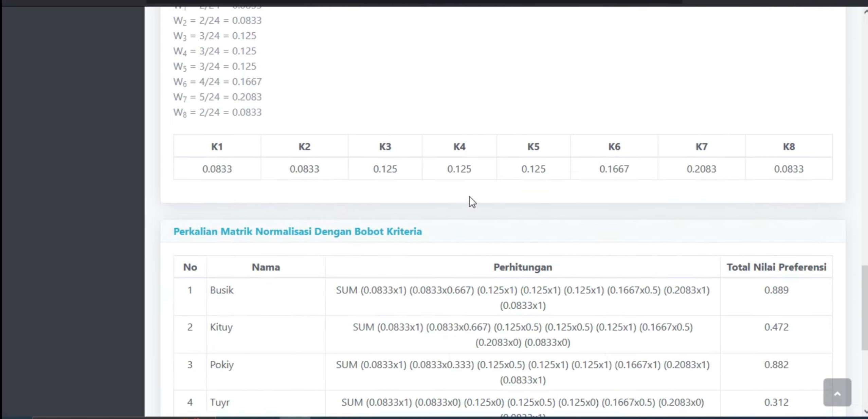Click Tuyr's total value 0.312

click(776, 402)
